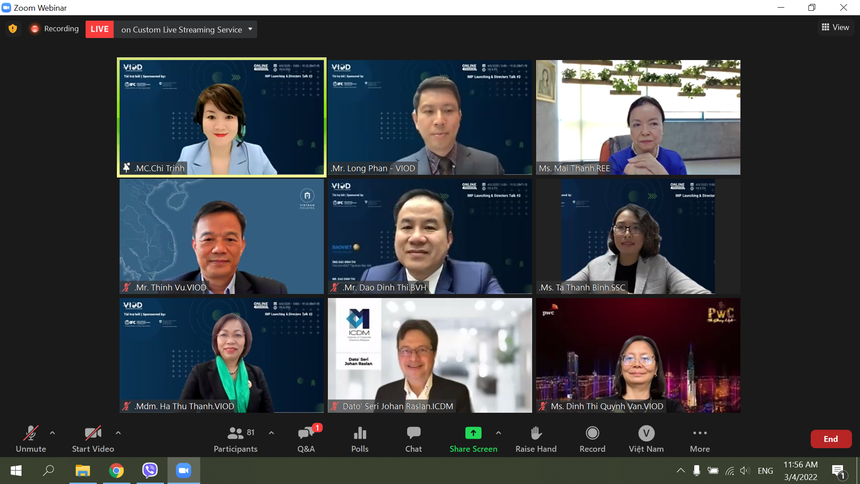860x484 pixels.
Task: Toggle the Record button
Action: [592, 438]
